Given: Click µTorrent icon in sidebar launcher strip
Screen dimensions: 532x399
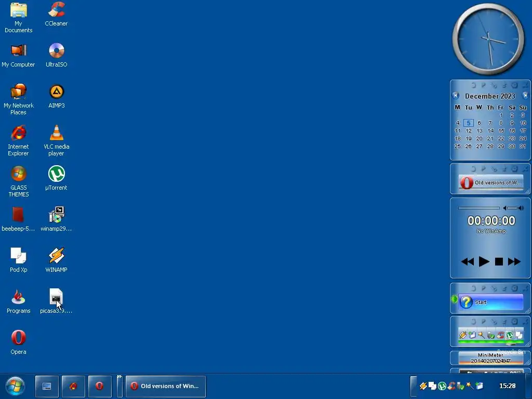Looking at the screenshot, I should pos(510,335).
